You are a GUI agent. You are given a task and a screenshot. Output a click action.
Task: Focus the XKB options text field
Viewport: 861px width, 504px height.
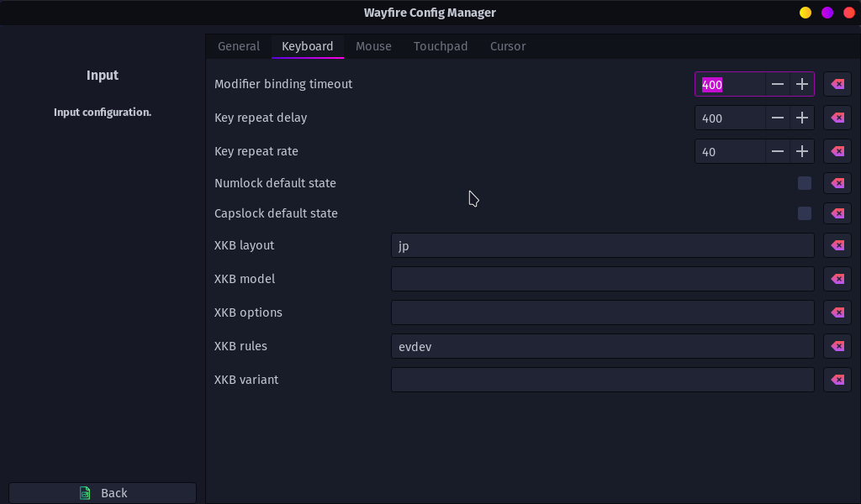coord(602,312)
